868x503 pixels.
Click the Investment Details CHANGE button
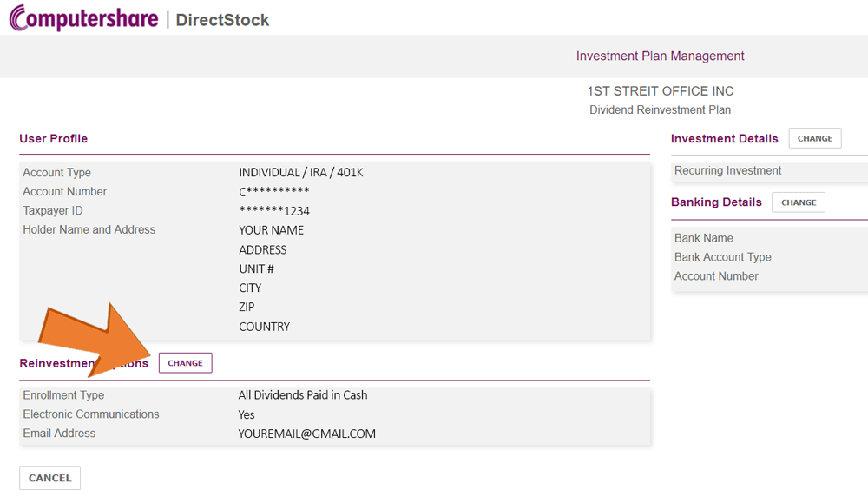pyautogui.click(x=815, y=138)
